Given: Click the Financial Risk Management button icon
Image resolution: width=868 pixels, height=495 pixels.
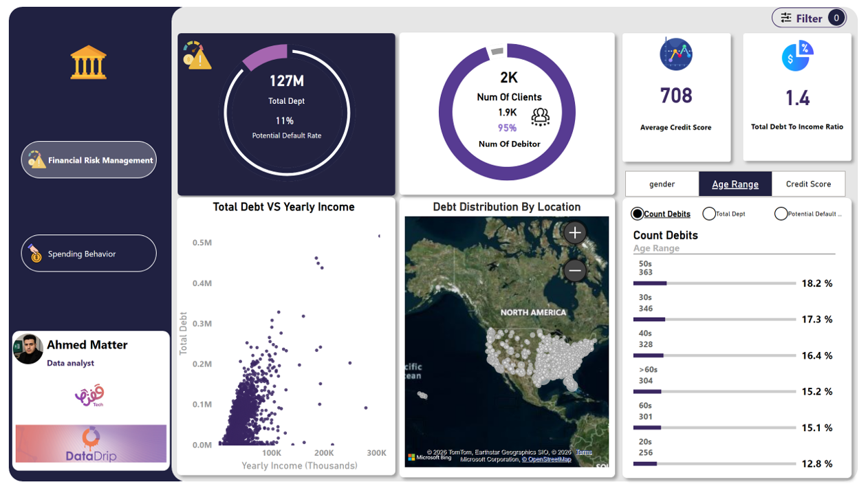Looking at the screenshot, I should (x=36, y=159).
